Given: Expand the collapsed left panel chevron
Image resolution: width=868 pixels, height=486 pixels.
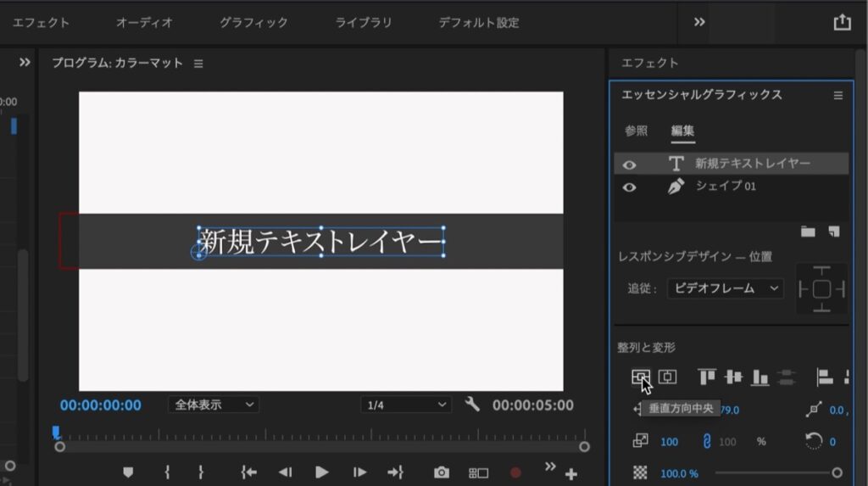Looking at the screenshot, I should click(x=25, y=63).
